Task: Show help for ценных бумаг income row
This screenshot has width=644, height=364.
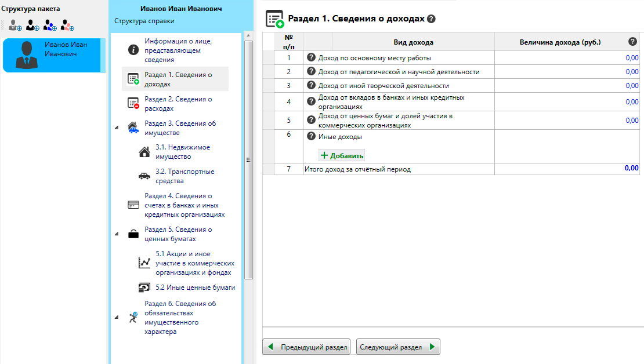Action: (x=311, y=120)
